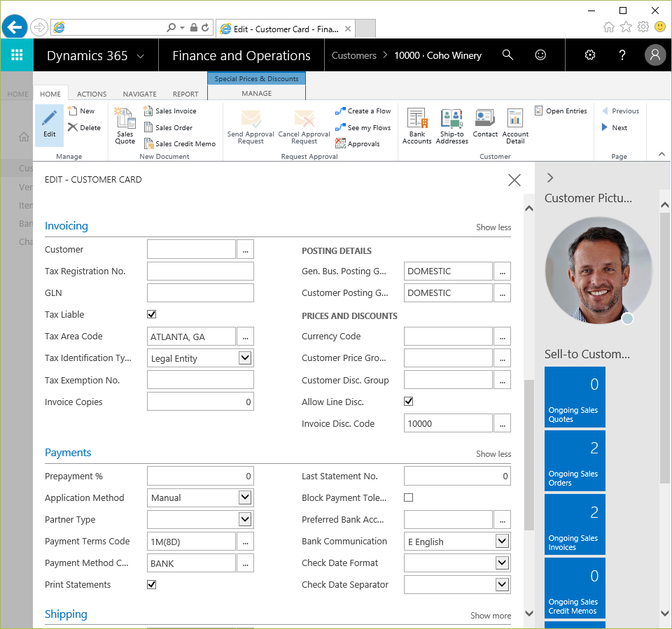672x629 pixels.
Task: Open the Tax Identification Type dropdown
Action: pos(245,358)
